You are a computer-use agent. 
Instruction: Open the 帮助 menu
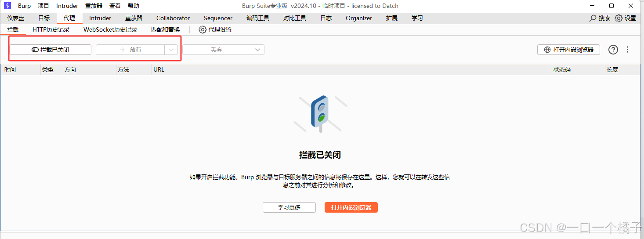tap(134, 6)
